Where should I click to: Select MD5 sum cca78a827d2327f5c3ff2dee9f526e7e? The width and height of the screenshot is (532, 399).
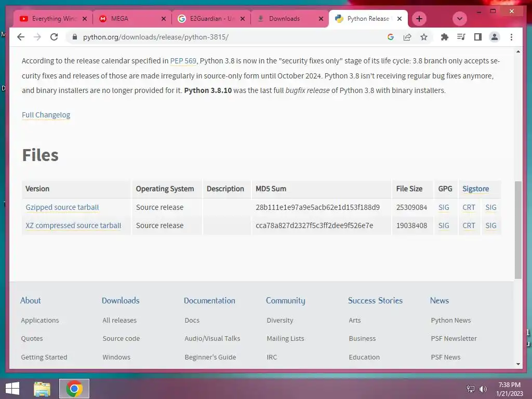[314, 225]
